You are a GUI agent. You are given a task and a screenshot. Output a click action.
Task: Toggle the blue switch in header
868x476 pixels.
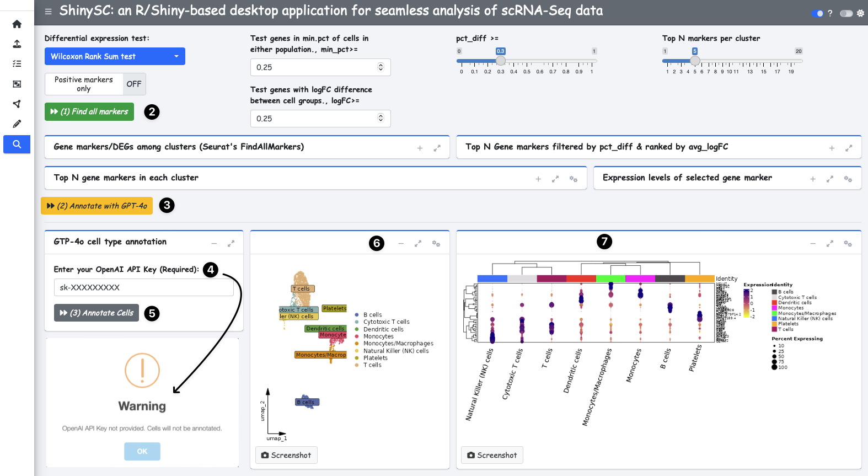[817, 13]
